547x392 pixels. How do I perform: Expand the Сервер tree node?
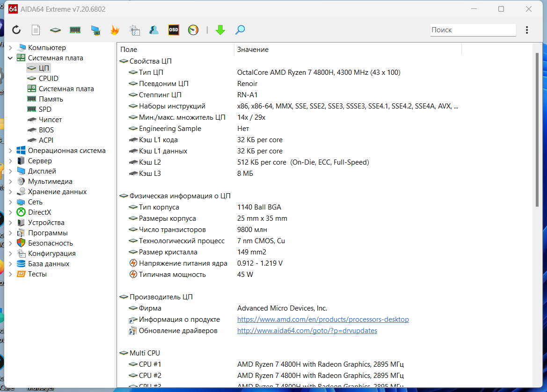click(10, 161)
